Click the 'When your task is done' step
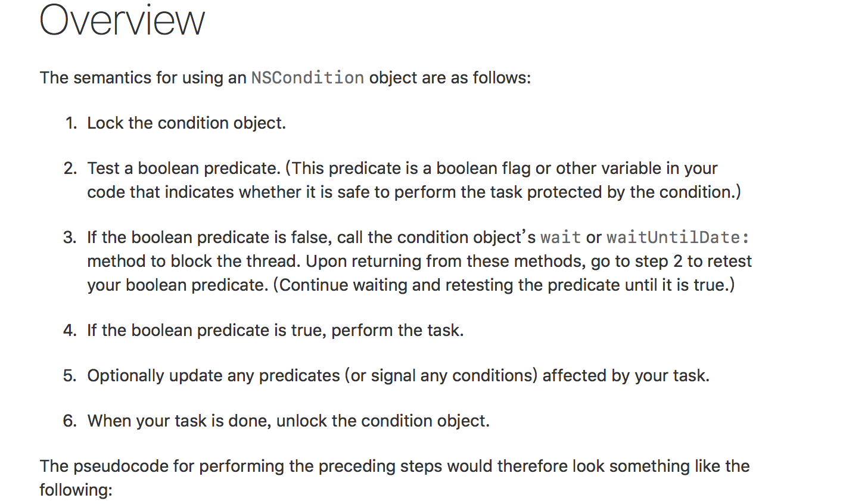Screen dimensions: 846x504 pyautogui.click(x=288, y=421)
